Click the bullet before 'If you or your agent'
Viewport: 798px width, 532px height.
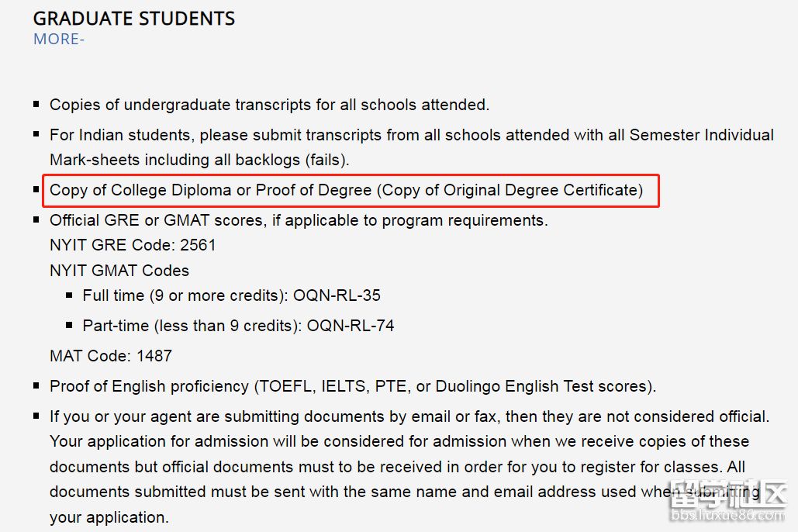(x=36, y=416)
